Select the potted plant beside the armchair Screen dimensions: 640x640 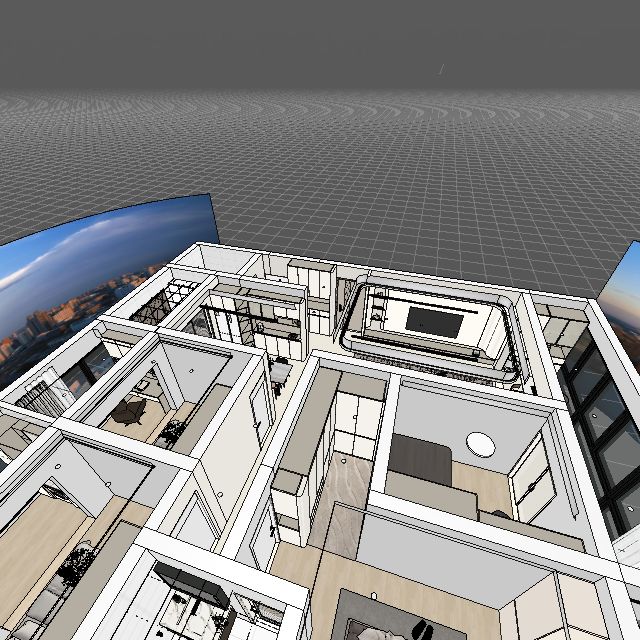[x=172, y=432]
